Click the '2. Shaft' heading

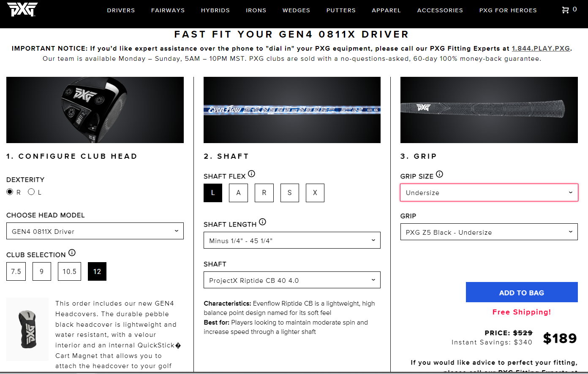point(226,156)
